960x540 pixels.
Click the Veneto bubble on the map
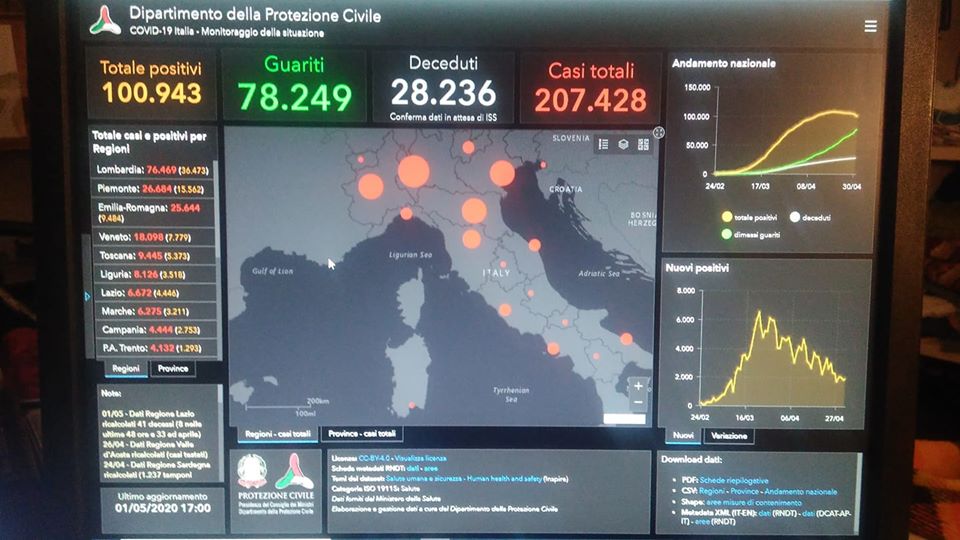(x=502, y=173)
